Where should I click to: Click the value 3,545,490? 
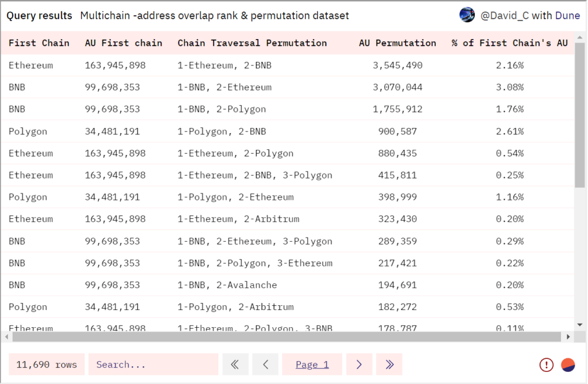(397, 65)
